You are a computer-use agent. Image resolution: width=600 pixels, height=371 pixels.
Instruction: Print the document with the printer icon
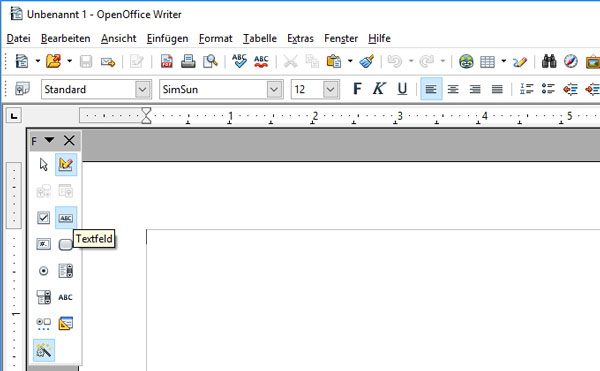coord(188,61)
